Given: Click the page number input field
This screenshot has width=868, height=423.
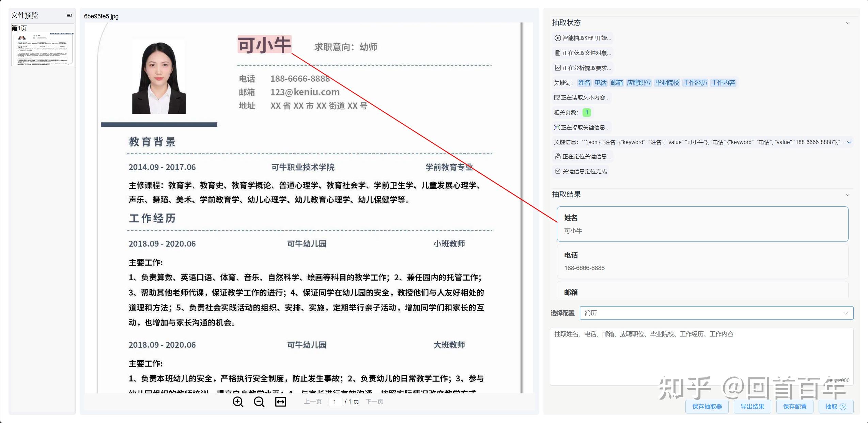Looking at the screenshot, I should pyautogui.click(x=336, y=402).
